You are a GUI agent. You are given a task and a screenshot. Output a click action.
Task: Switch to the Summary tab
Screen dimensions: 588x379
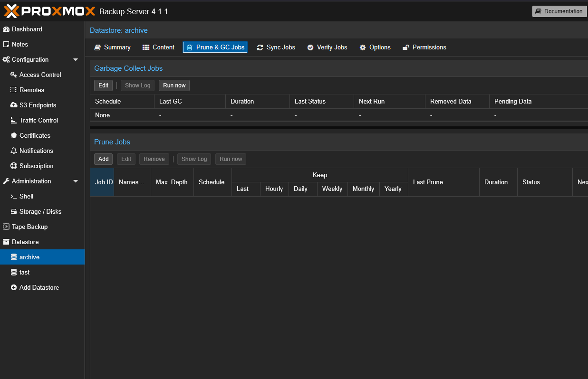coord(112,47)
